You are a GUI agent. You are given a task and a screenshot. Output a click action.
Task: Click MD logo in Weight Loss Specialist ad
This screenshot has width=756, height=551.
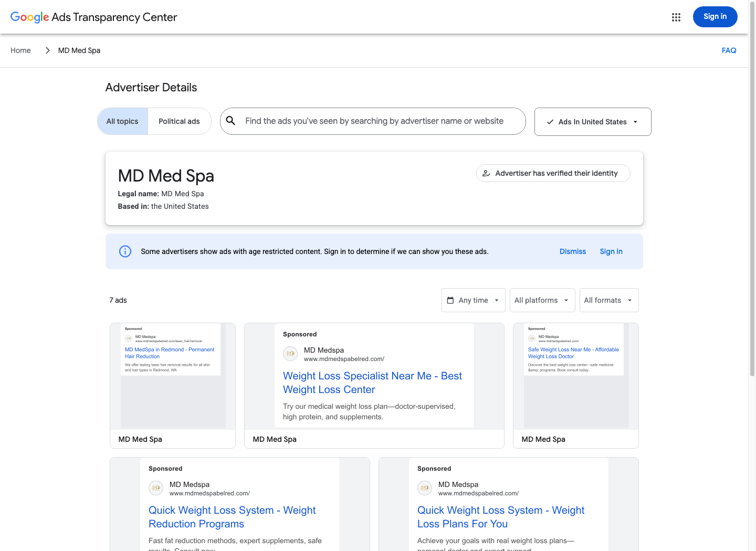[x=290, y=354]
